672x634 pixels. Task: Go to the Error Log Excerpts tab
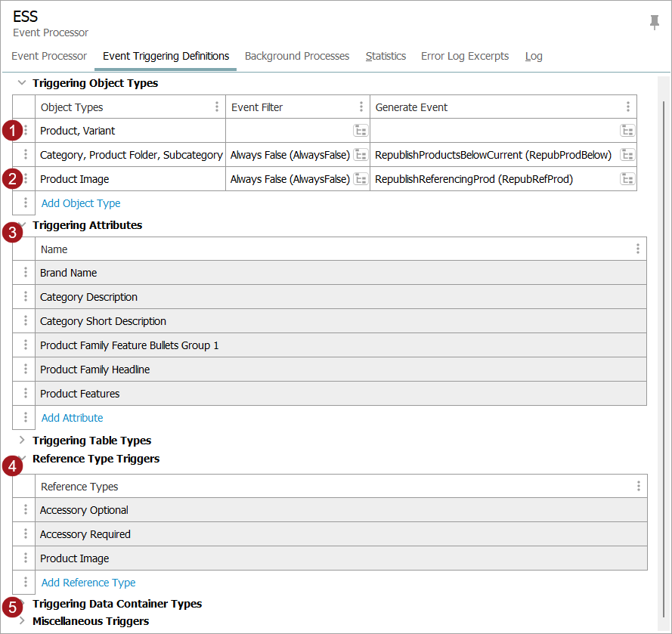[465, 56]
